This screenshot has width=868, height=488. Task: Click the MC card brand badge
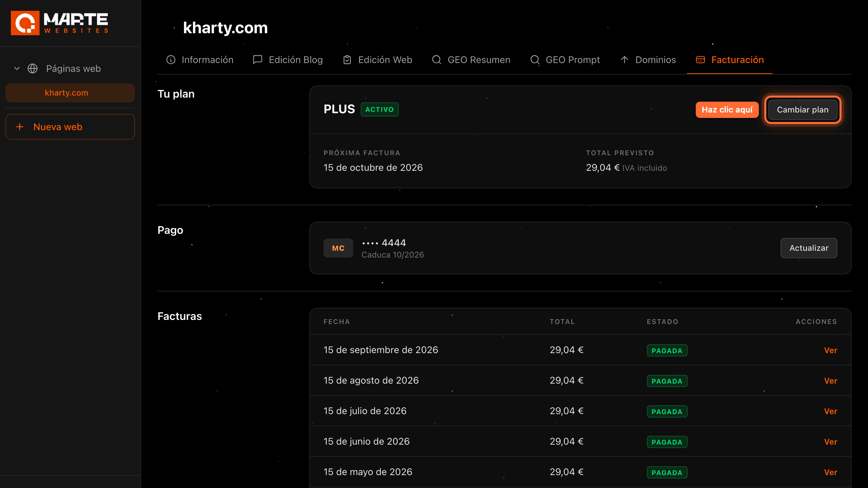click(338, 248)
